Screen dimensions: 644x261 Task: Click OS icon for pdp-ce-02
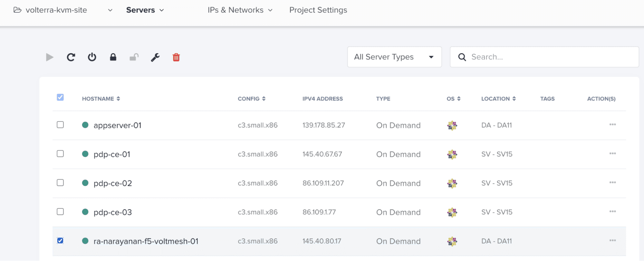pyautogui.click(x=452, y=184)
